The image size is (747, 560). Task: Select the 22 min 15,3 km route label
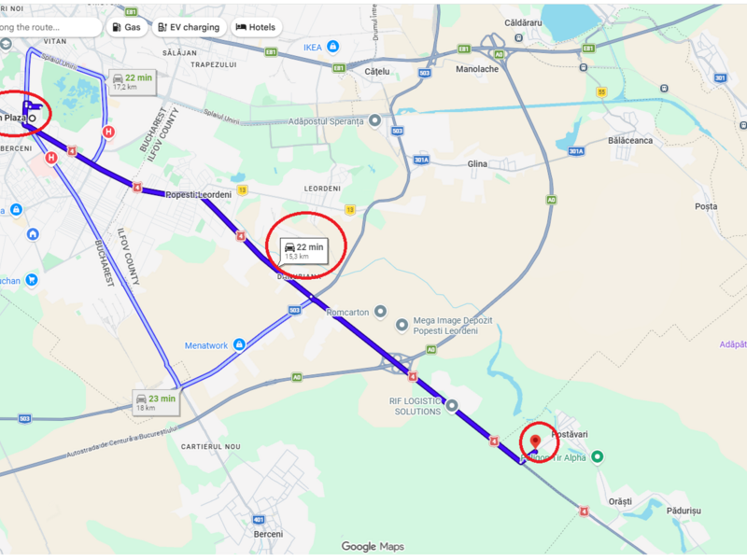pyautogui.click(x=304, y=250)
